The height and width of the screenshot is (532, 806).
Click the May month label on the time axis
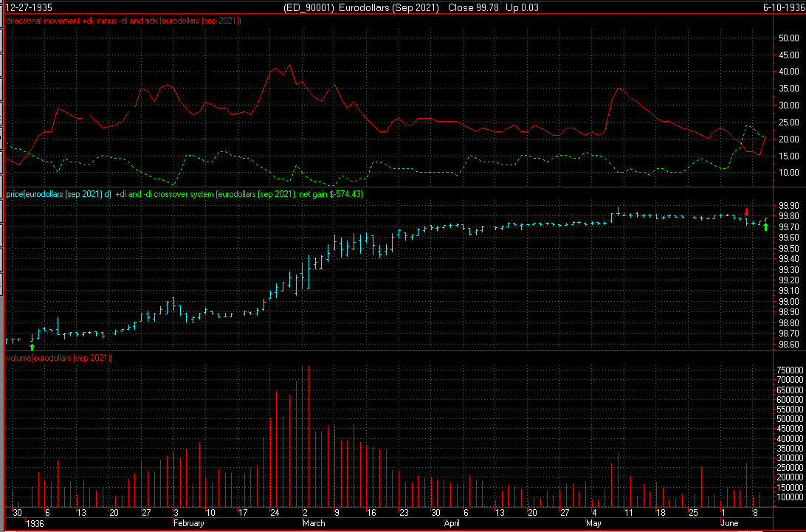pyautogui.click(x=593, y=523)
